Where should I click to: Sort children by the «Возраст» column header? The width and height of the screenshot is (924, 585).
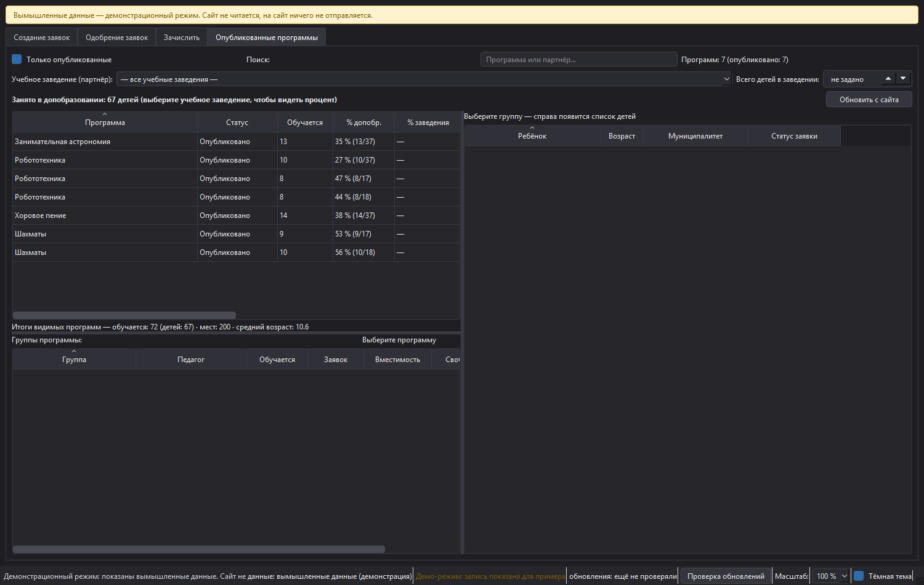point(622,136)
